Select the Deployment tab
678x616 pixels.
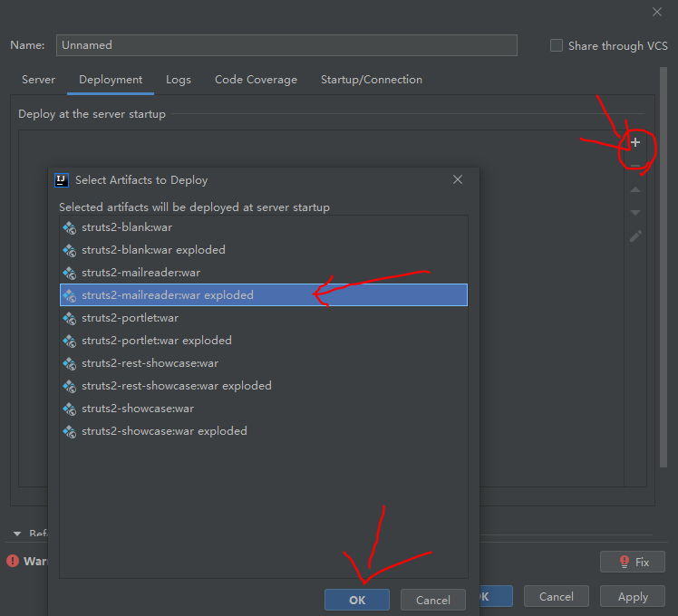[111, 80]
